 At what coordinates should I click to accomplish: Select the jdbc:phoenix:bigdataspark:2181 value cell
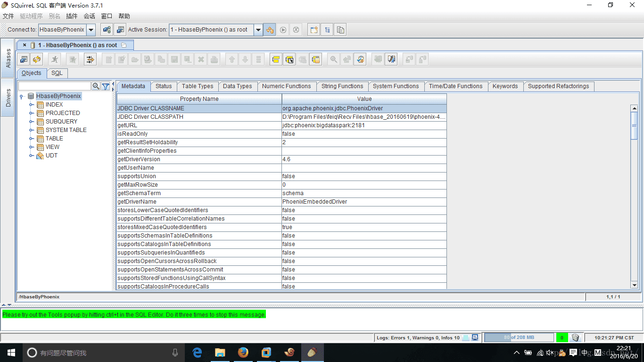pyautogui.click(x=364, y=125)
